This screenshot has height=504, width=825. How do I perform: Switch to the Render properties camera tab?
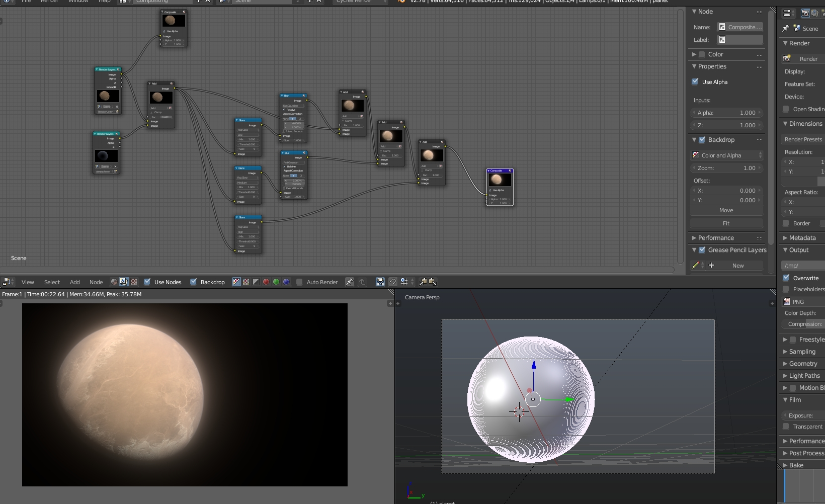click(x=805, y=14)
